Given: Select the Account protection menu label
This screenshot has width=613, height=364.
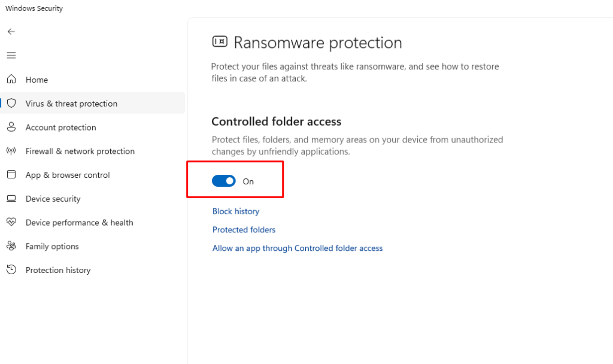Looking at the screenshot, I should tap(60, 128).
